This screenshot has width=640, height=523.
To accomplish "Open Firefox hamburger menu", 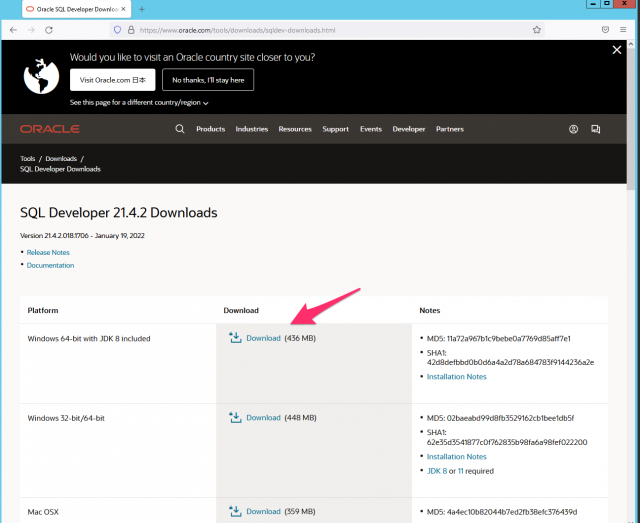I will (x=623, y=30).
